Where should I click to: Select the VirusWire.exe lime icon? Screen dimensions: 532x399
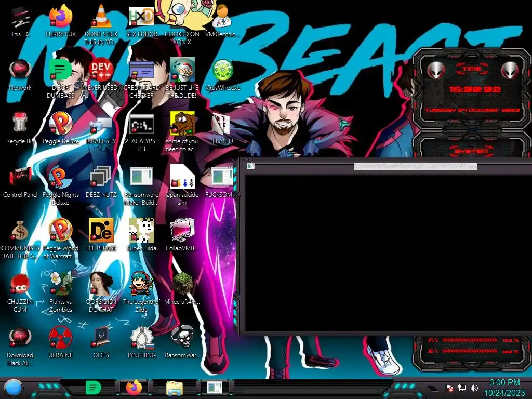(222, 75)
